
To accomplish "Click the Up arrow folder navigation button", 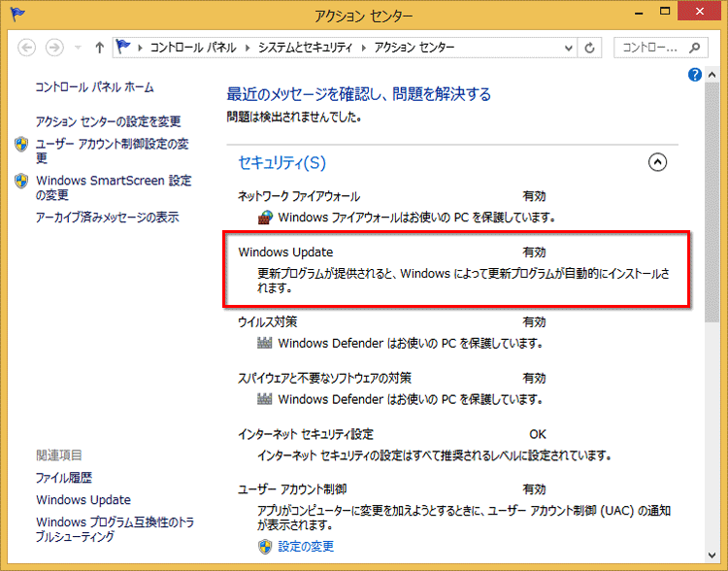I will [x=99, y=48].
